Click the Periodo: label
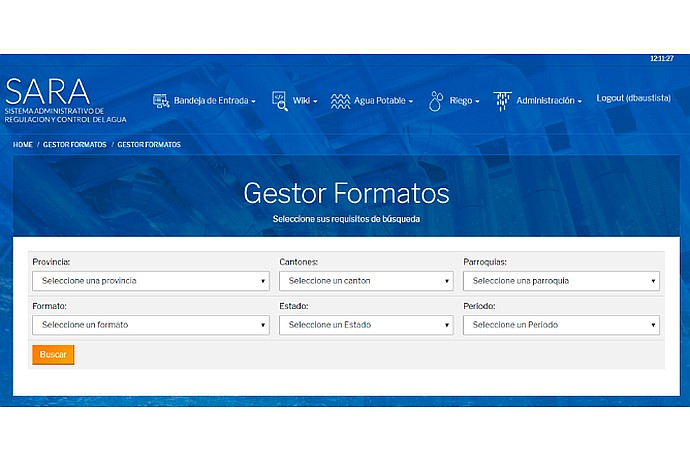 click(479, 306)
